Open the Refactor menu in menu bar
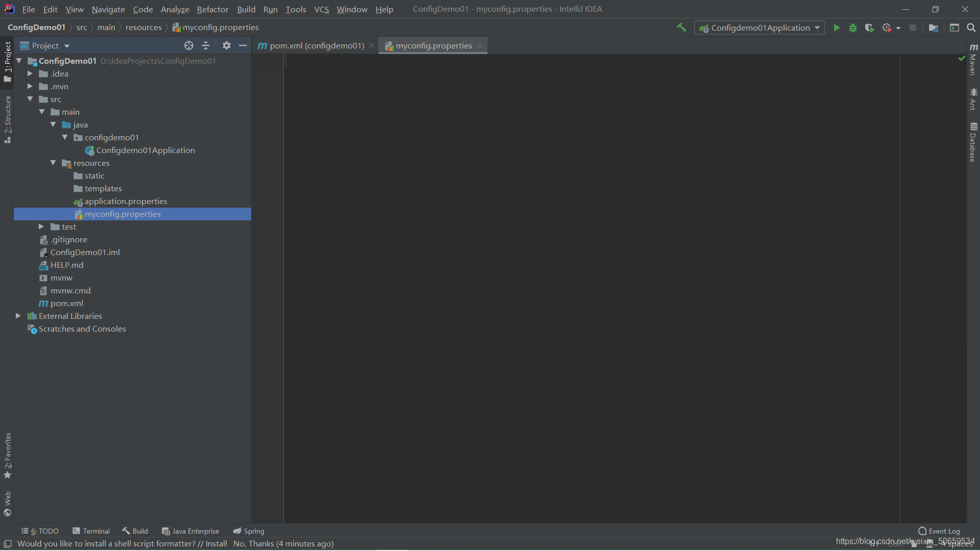 coord(212,9)
